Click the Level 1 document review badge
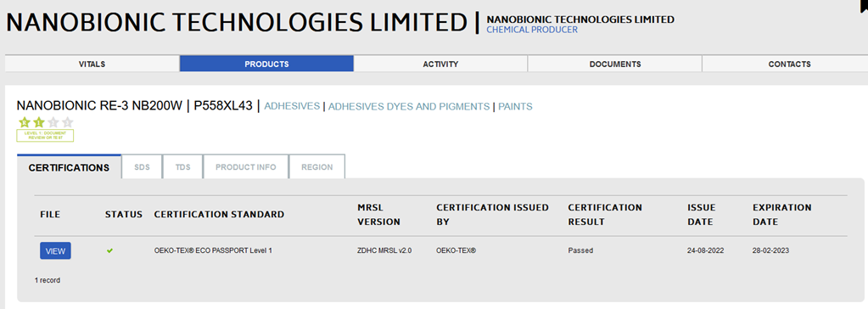The image size is (868, 309). coord(45,136)
